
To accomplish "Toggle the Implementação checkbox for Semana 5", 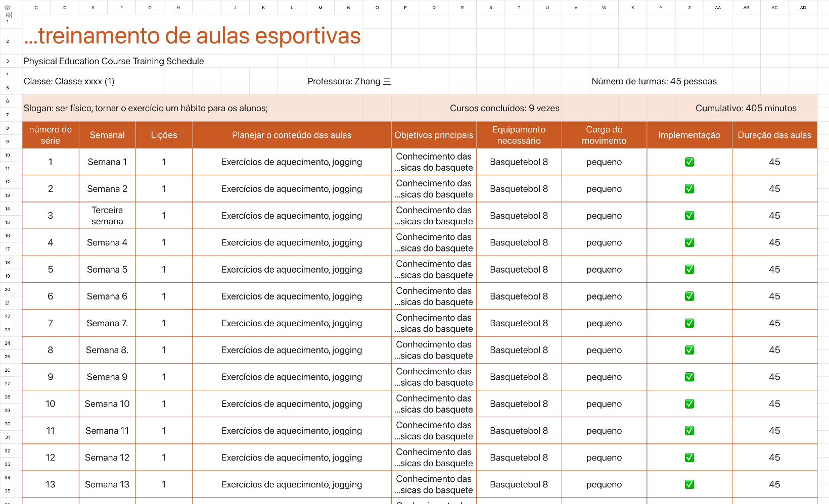I will tap(689, 270).
